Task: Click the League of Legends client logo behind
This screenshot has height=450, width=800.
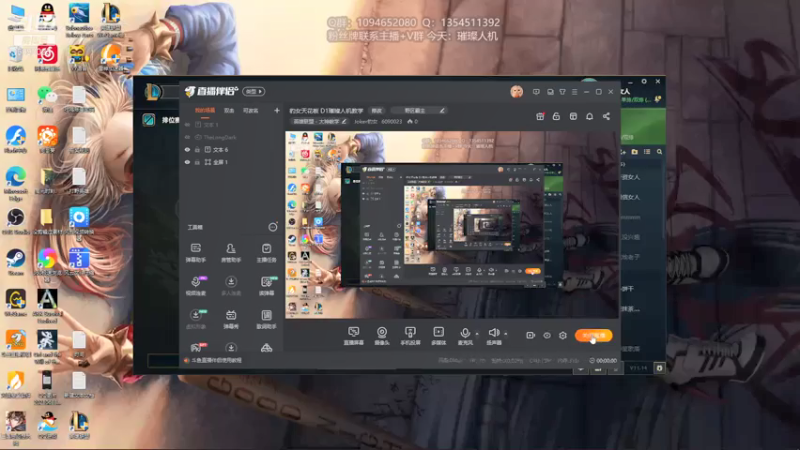Action: [x=152, y=92]
